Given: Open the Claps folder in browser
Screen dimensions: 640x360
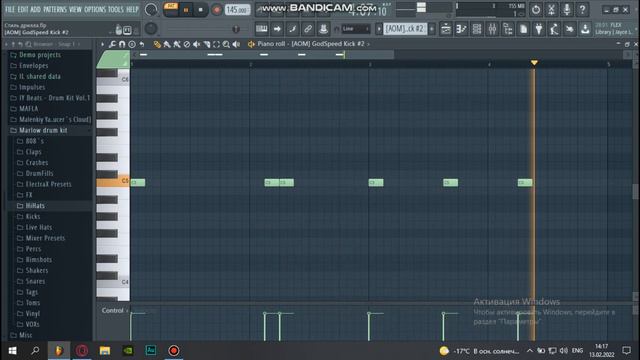Looking at the screenshot, I should tap(33, 152).
